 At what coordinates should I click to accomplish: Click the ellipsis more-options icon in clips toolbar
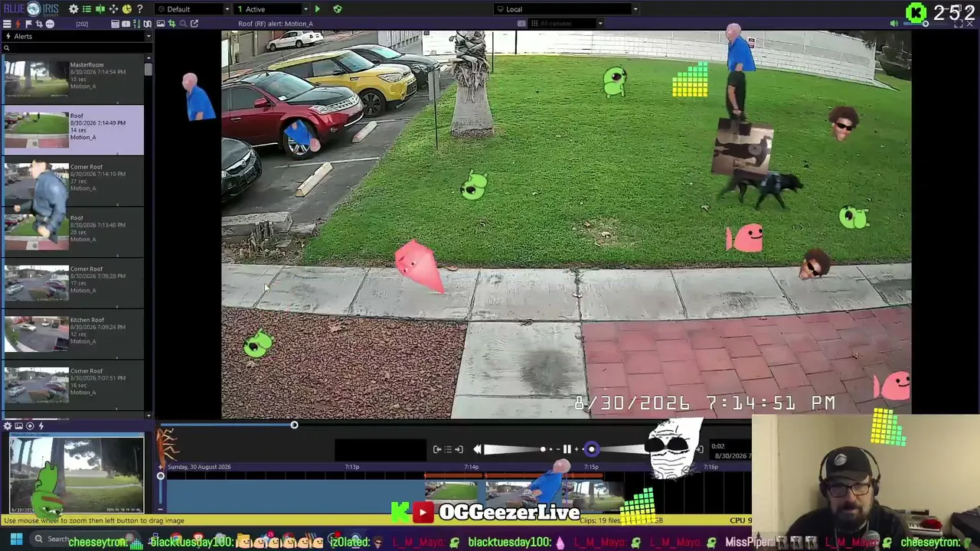click(x=50, y=24)
